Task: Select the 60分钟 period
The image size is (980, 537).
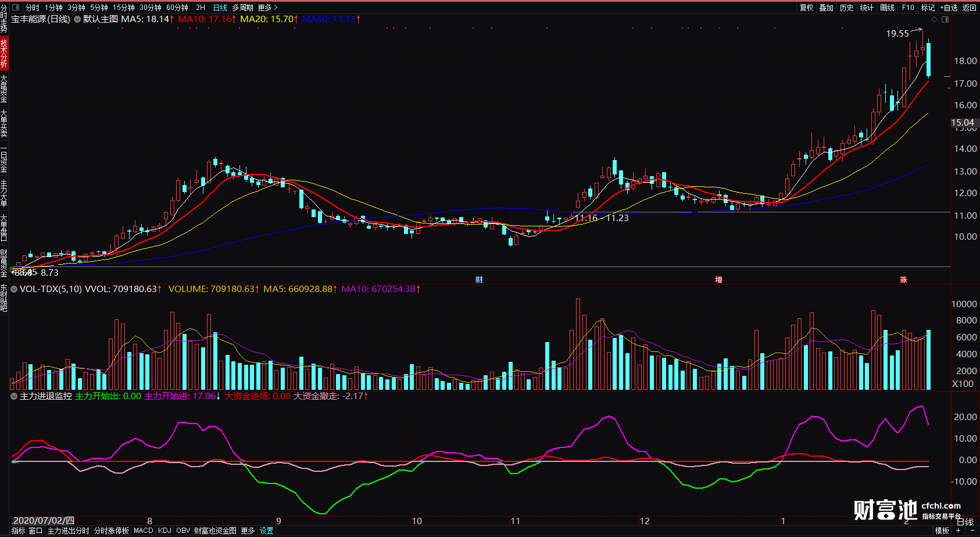Action: 177,8
